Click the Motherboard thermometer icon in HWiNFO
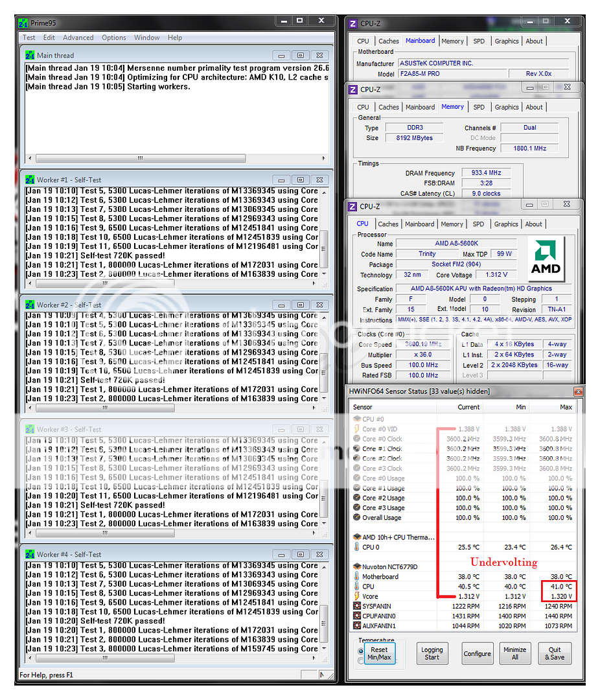The image size is (600, 700). point(356,577)
